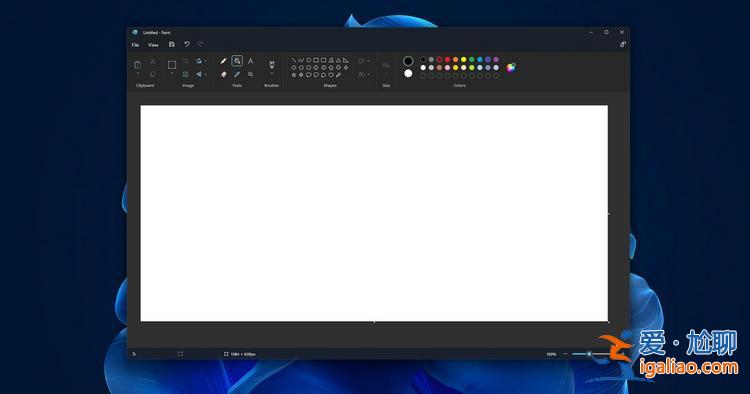The width and height of the screenshot is (750, 394).
Task: Expand the Select options arrow
Action: tap(172, 74)
